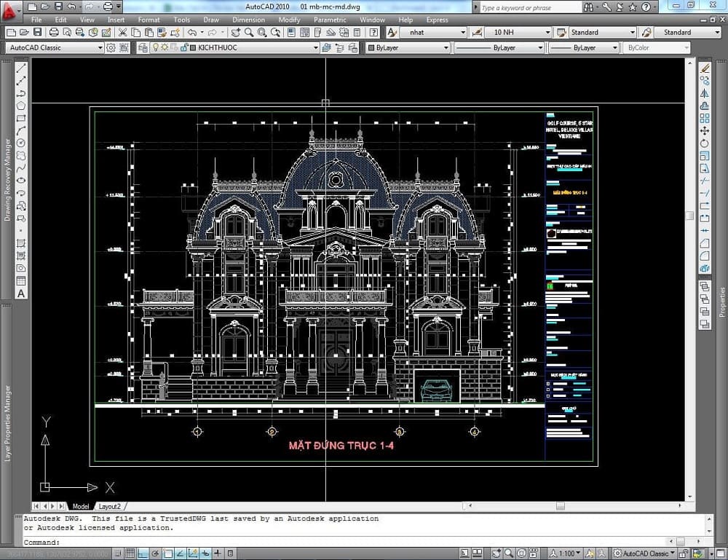Click the Cut scissors icon
728x560 pixels.
[123, 33]
